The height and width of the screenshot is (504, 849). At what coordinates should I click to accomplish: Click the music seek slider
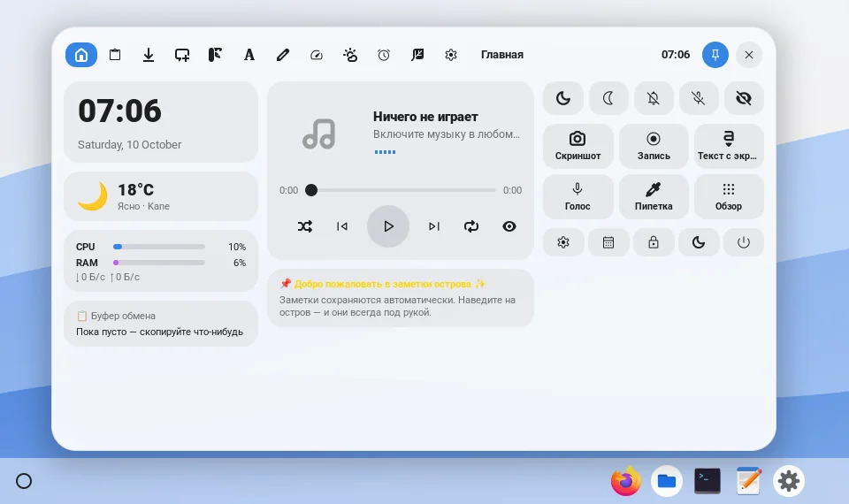pyautogui.click(x=400, y=190)
